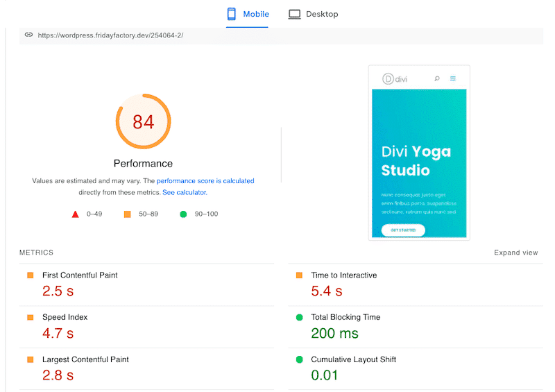This screenshot has height=392, width=555.
Task: Click the mobile phone icon
Action: click(x=232, y=14)
